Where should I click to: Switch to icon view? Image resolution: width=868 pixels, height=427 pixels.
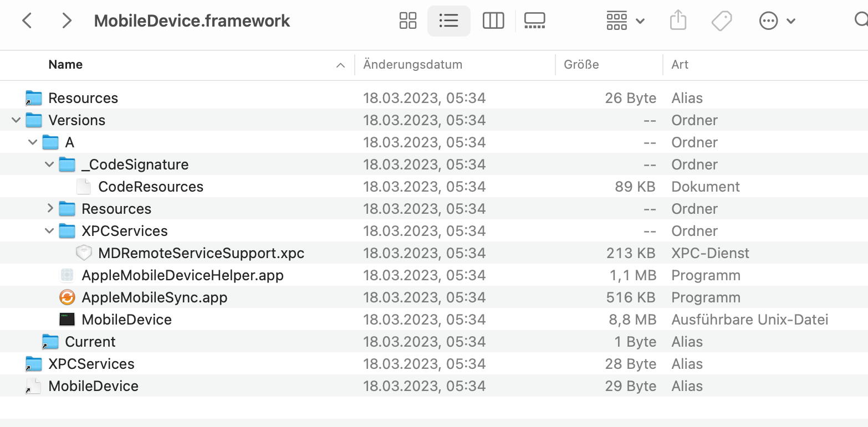click(407, 21)
